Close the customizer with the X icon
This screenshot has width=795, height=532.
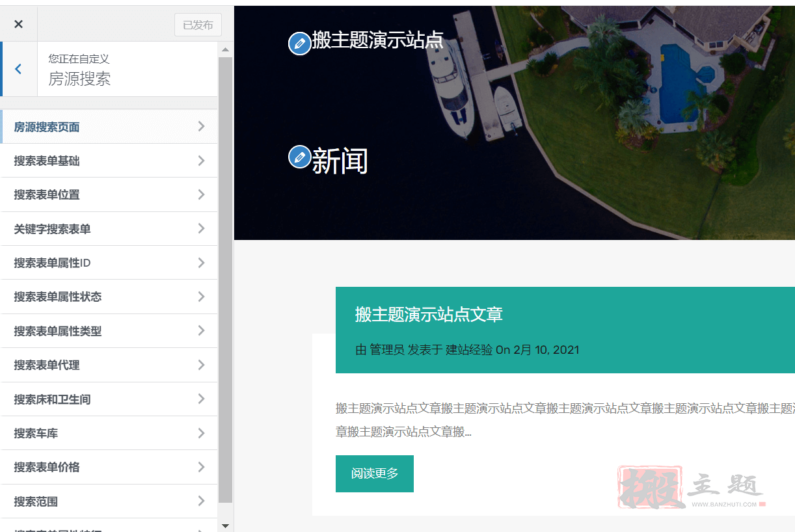18,24
